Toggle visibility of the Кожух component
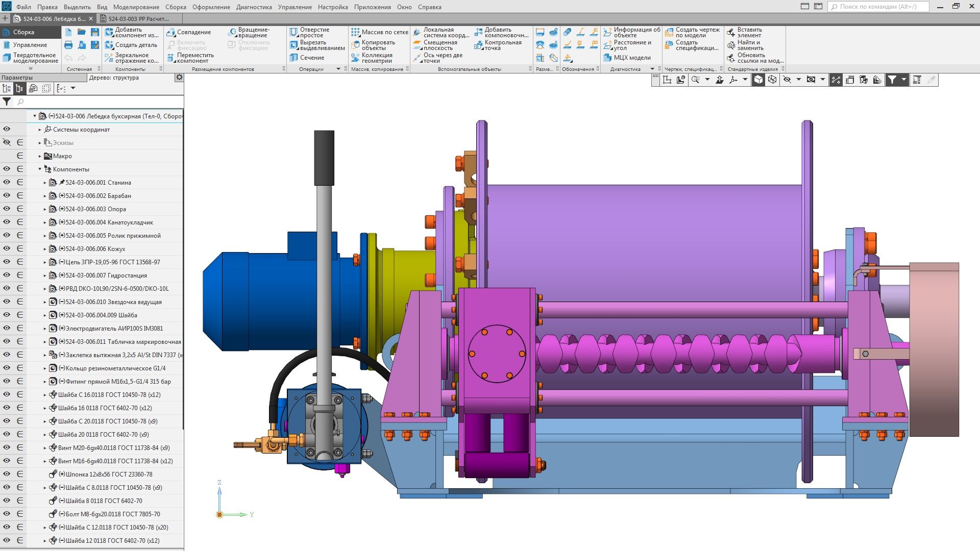 click(x=7, y=249)
